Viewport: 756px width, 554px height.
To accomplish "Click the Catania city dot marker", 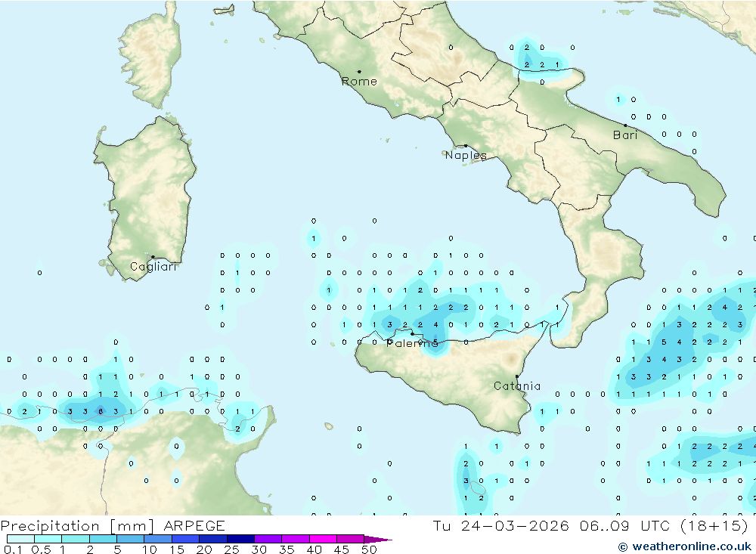I will click(x=517, y=376).
